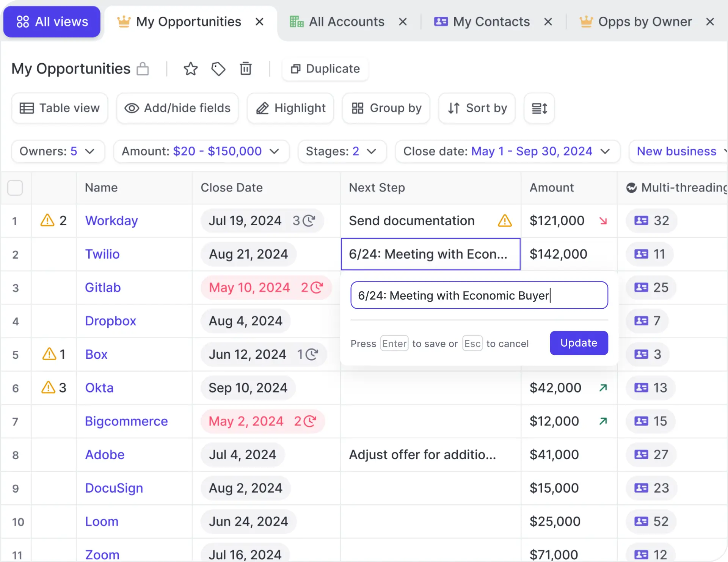The width and height of the screenshot is (728, 562).
Task: Click the overdue clock icon on Gitlab's close date
Action: tap(317, 287)
